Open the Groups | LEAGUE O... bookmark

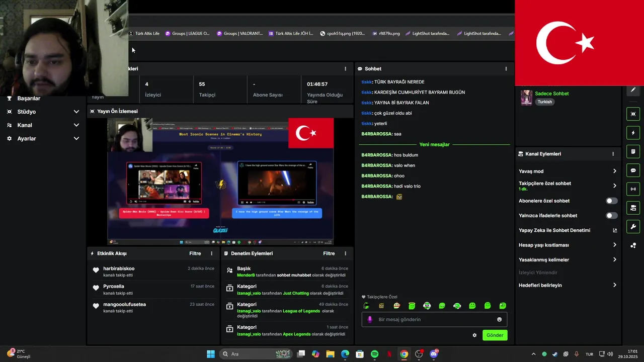click(x=187, y=34)
